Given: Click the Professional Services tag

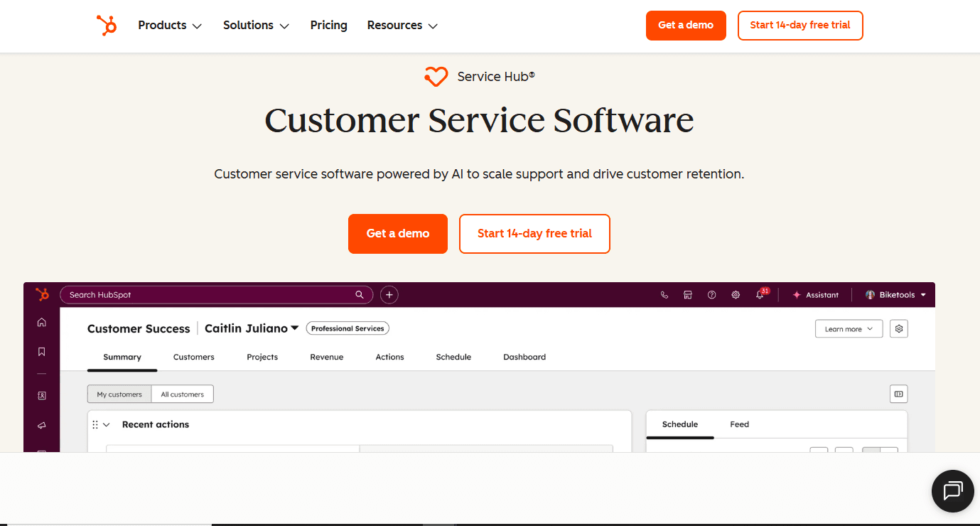Looking at the screenshot, I should point(348,328).
